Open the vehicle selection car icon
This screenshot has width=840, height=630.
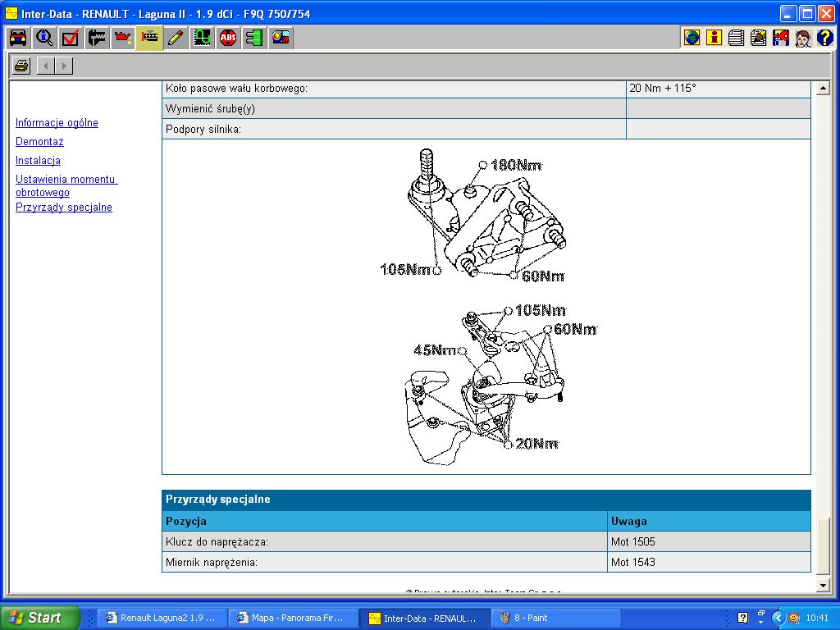(x=18, y=38)
